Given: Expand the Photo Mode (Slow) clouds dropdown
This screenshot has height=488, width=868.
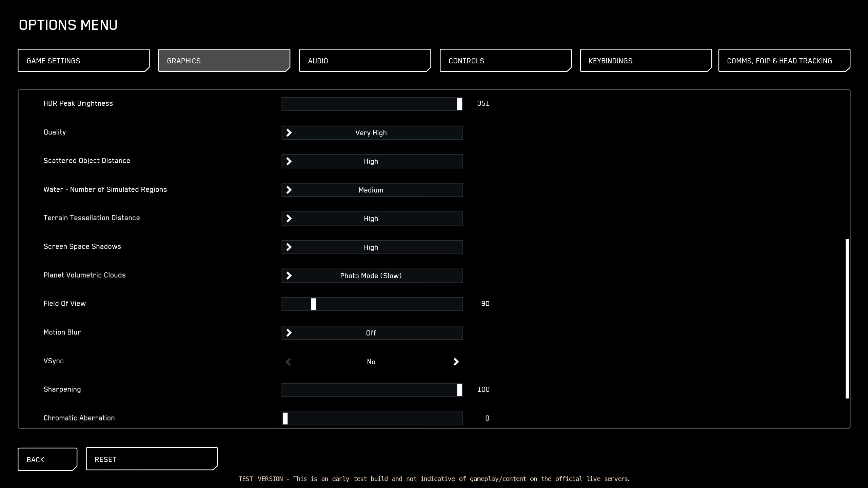Looking at the screenshot, I should [x=372, y=276].
